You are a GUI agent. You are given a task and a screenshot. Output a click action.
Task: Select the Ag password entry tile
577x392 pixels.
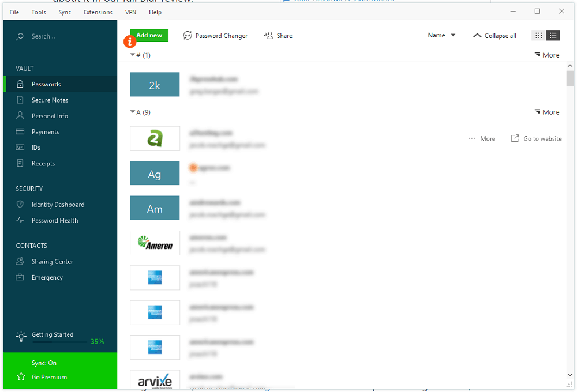click(x=155, y=173)
